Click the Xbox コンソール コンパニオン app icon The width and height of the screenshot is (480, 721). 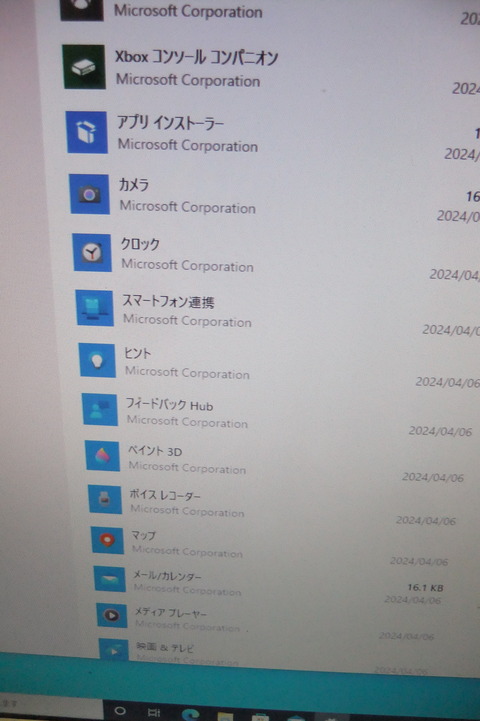tap(84, 67)
